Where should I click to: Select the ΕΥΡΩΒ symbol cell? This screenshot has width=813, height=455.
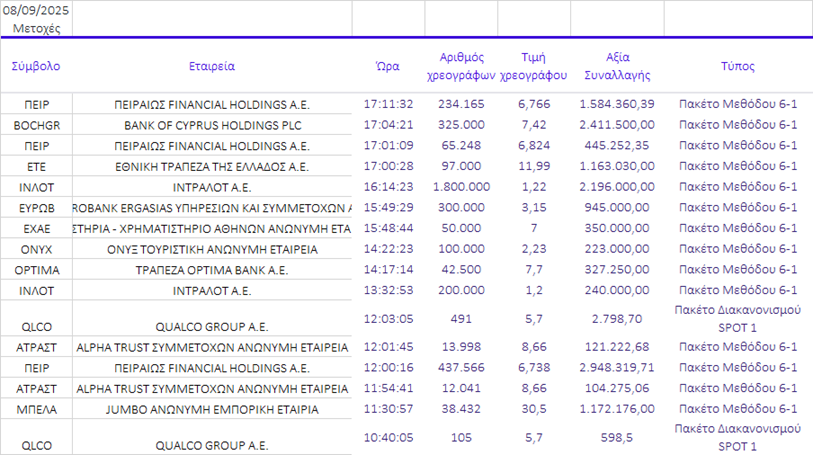click(36, 208)
